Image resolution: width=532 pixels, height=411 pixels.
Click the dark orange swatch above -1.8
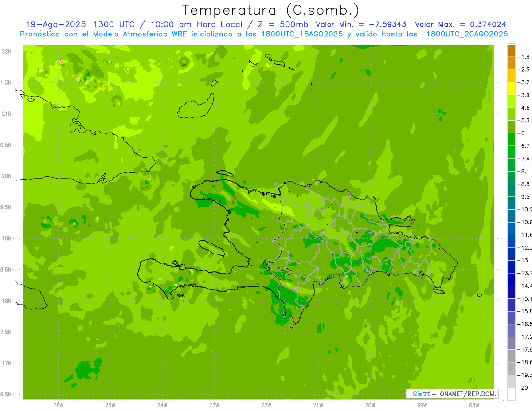pos(511,51)
